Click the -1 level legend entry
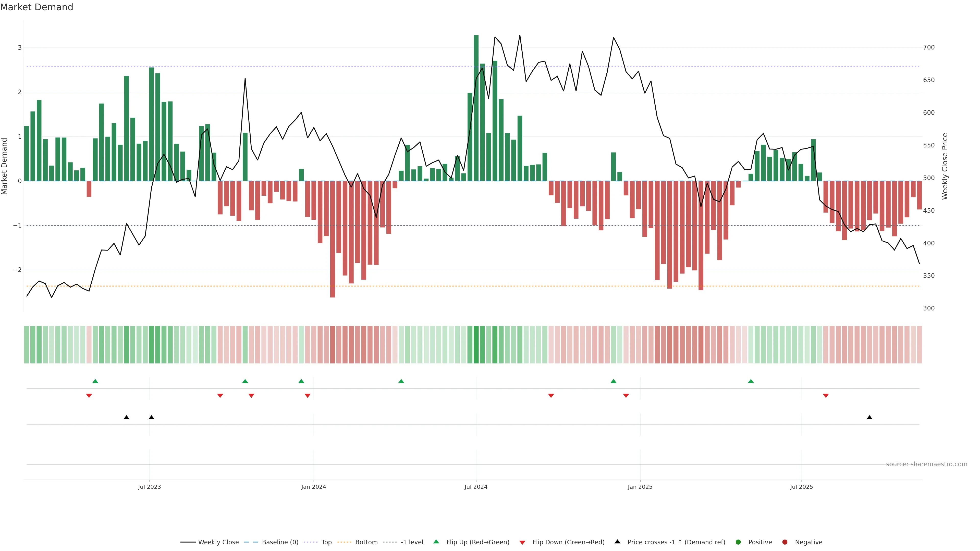 click(412, 542)
